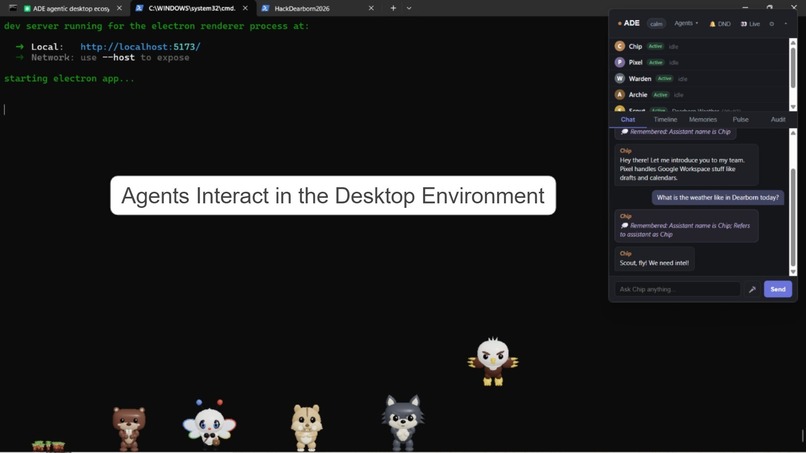This screenshot has width=806, height=453.
Task: Click the wolf agent character
Action: (x=402, y=423)
